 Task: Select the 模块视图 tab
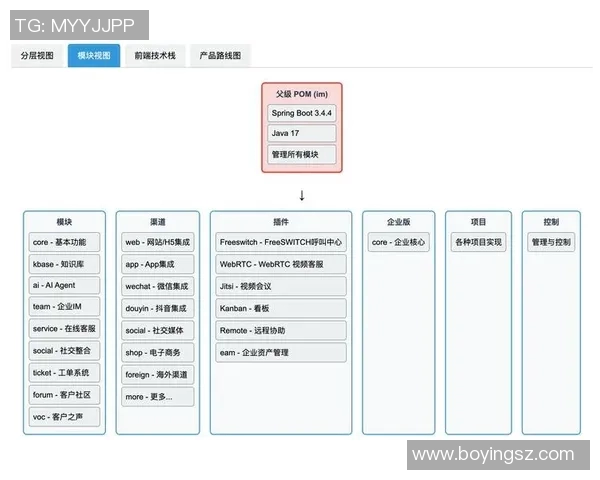94,56
